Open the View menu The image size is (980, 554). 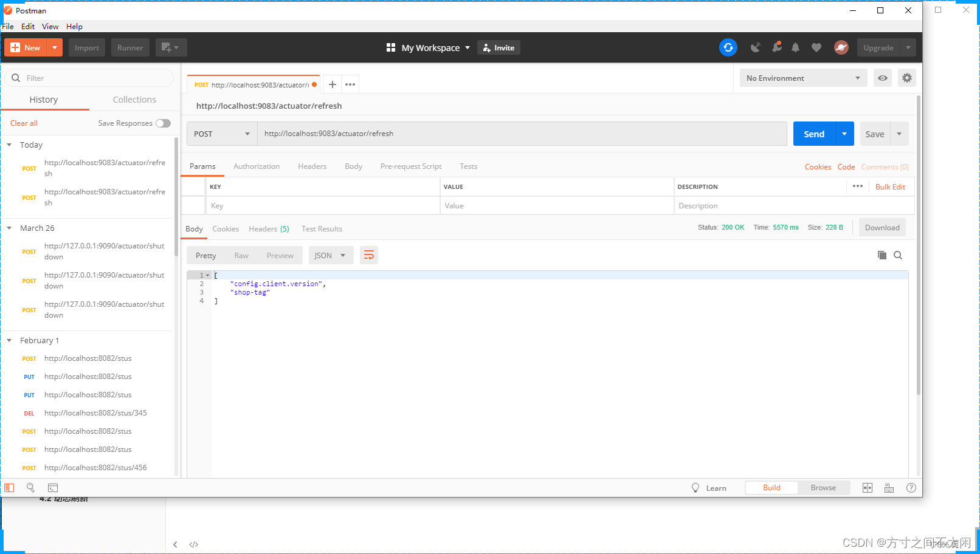point(50,26)
